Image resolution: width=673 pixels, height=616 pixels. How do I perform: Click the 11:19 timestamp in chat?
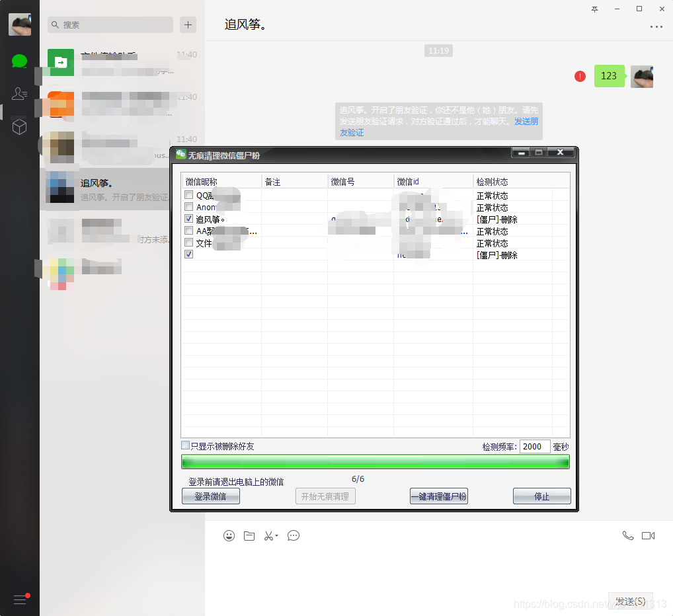pyautogui.click(x=439, y=51)
